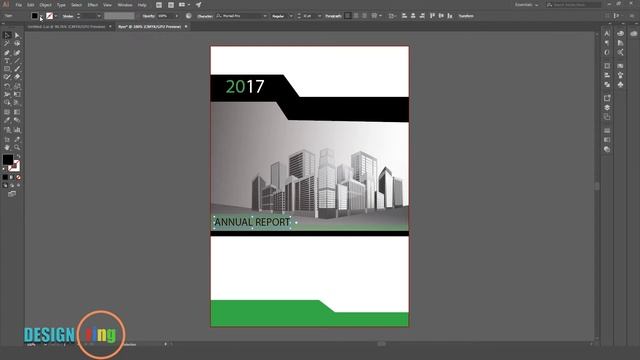Apply Gradient mode button in toolbar

point(11,178)
